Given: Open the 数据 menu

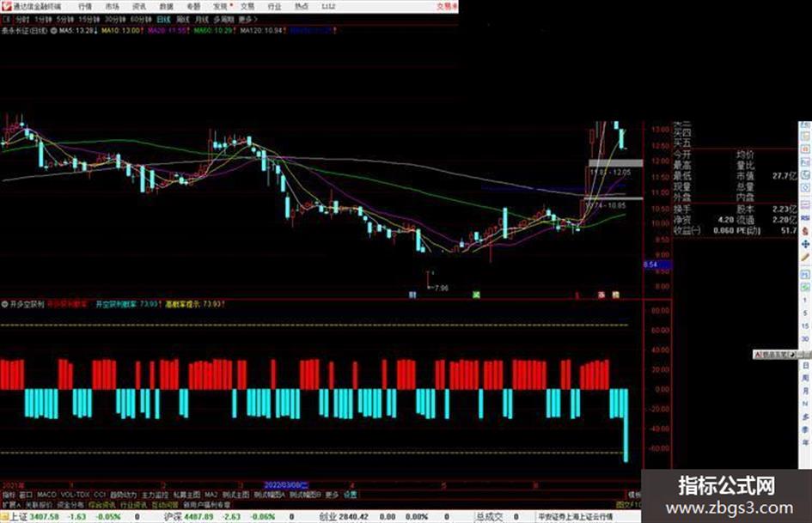Looking at the screenshot, I should pyautogui.click(x=166, y=6).
